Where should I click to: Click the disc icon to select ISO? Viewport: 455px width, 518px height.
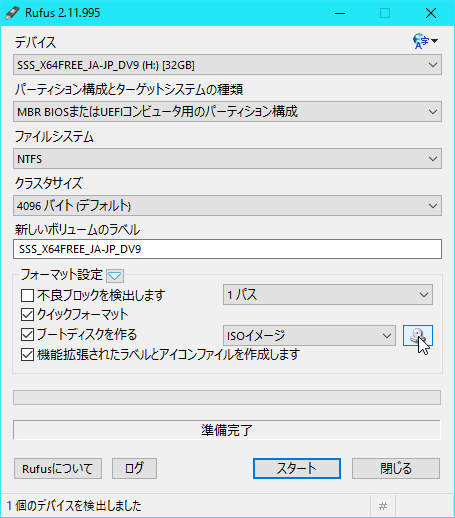coord(418,336)
